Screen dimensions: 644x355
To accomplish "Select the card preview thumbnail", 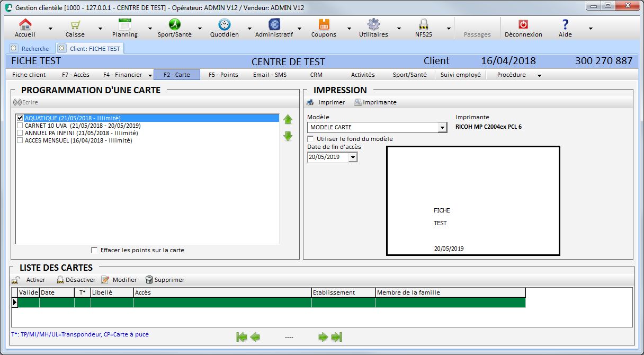I will pos(473,201).
